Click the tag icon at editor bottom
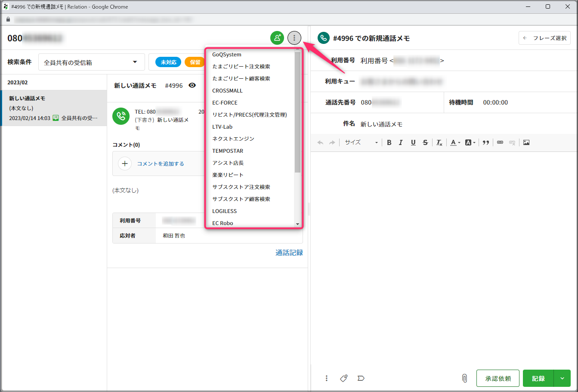Viewport: 578px width, 392px height. click(343, 378)
